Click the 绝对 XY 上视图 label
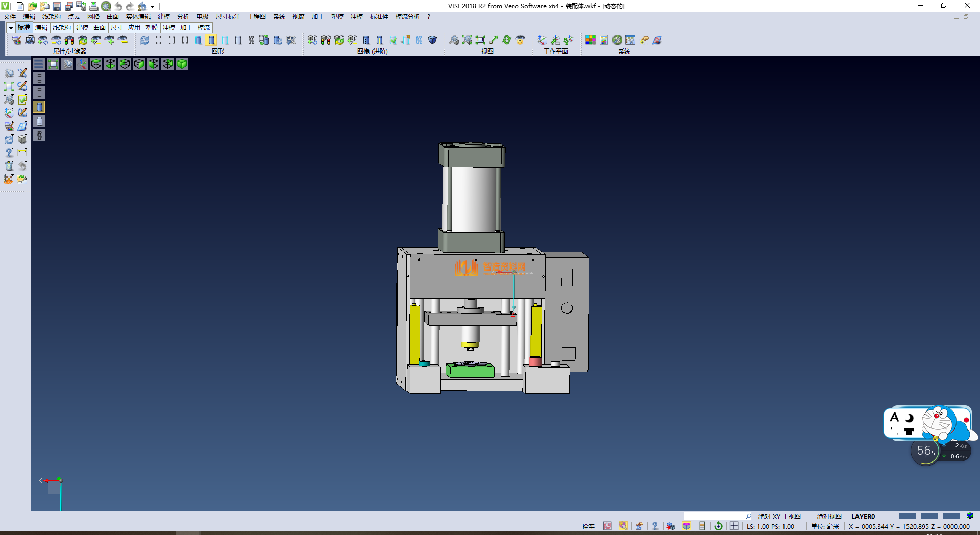This screenshot has width=980, height=535. pyautogui.click(x=779, y=517)
